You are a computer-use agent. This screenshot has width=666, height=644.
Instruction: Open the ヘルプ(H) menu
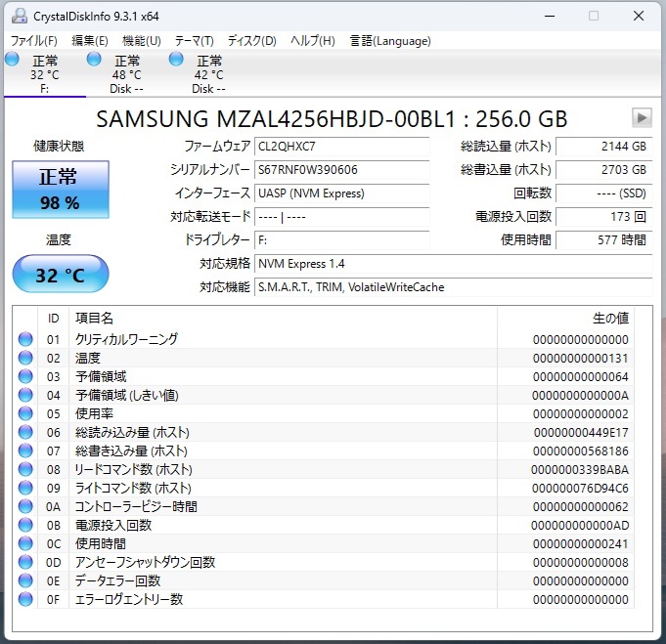click(x=313, y=41)
